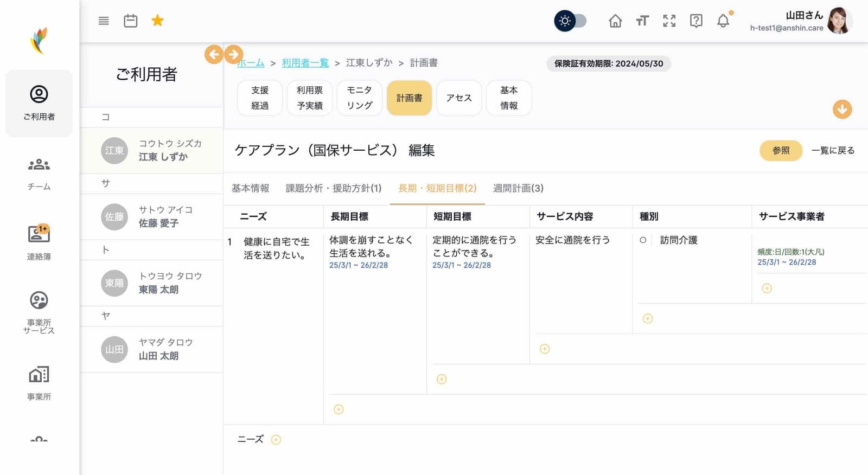
Task: Click plus icon under 短期目標 column
Action: click(442, 380)
